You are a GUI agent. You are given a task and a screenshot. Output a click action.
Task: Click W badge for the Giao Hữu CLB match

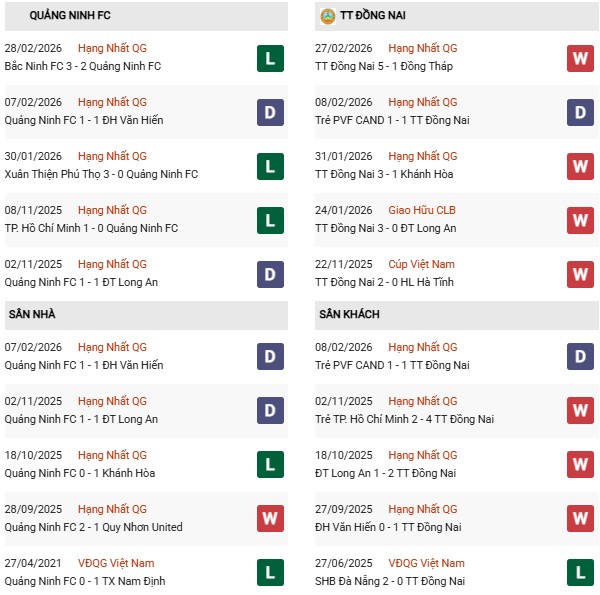580,220
